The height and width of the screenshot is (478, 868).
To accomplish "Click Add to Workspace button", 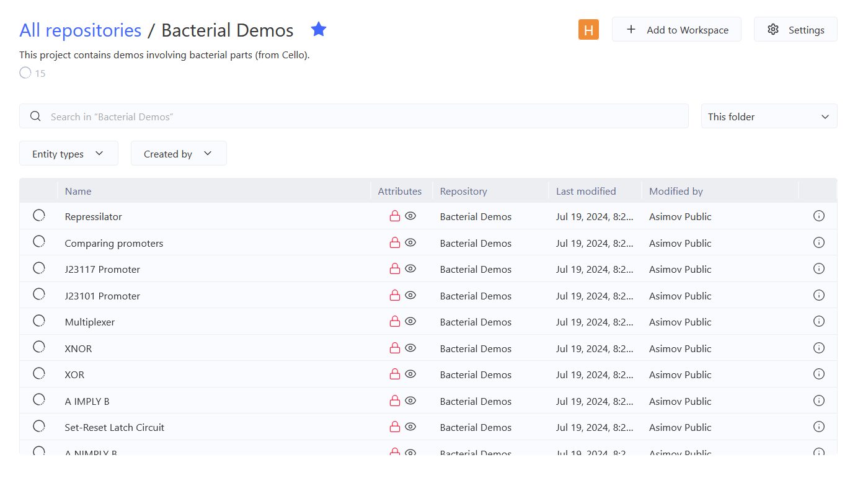I will [676, 30].
